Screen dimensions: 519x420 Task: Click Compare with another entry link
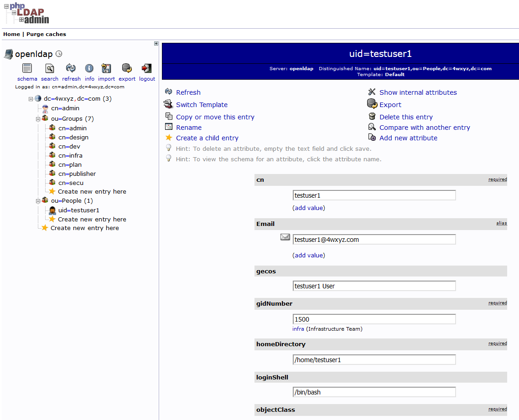pos(425,128)
